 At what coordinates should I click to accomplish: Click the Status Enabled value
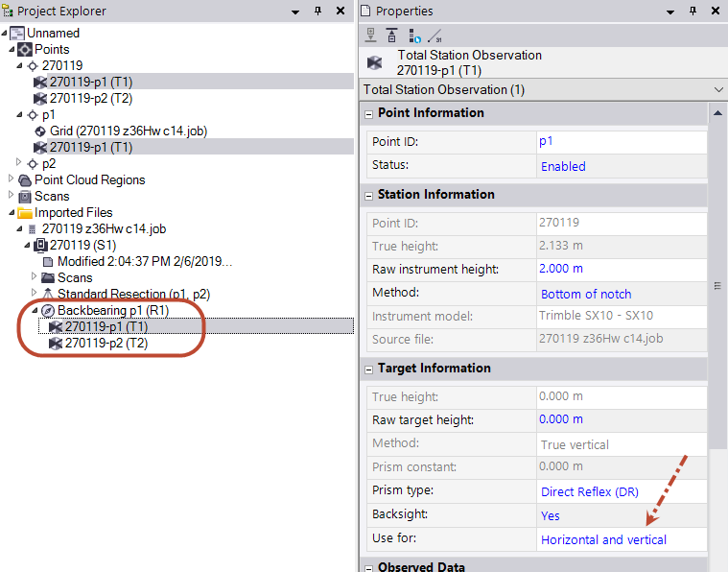563,166
